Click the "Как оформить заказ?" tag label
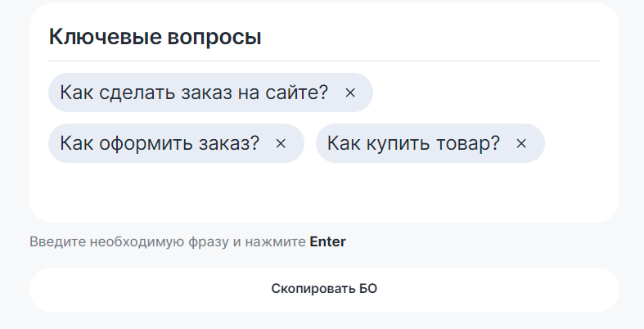The height and width of the screenshot is (329, 644). (x=160, y=143)
